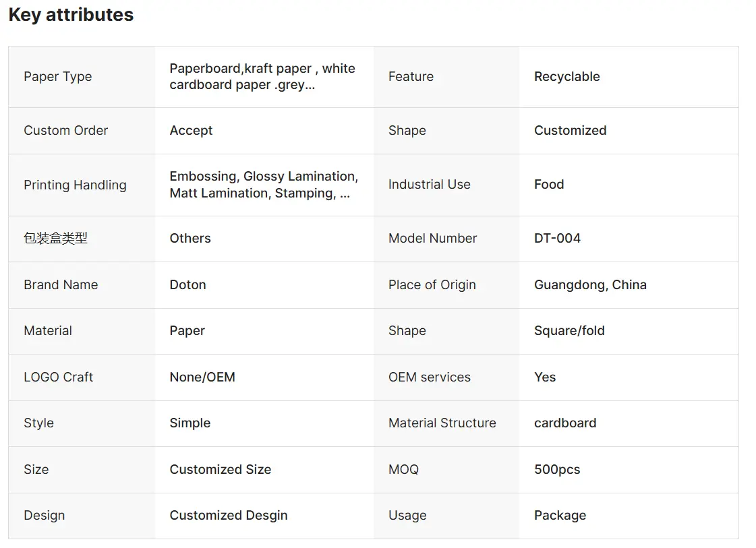Select the truncated Paper Type value text
Image resolution: width=756 pixels, height=548 pixels.
click(x=262, y=77)
